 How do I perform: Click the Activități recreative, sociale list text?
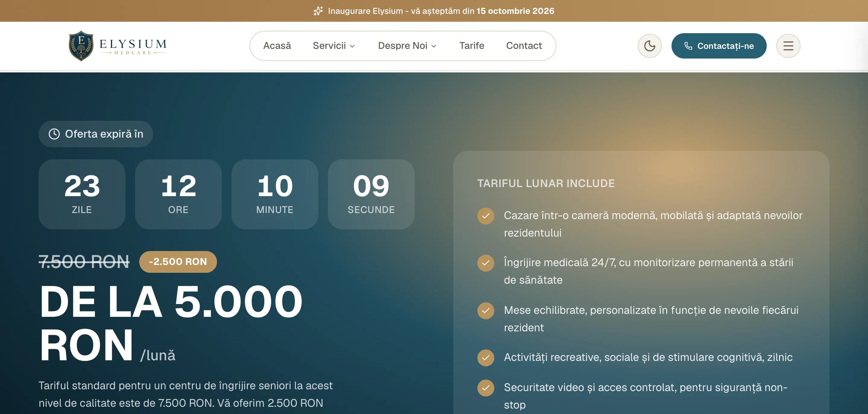tap(648, 357)
